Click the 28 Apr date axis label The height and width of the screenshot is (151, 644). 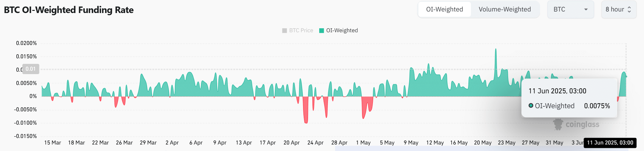339,143
